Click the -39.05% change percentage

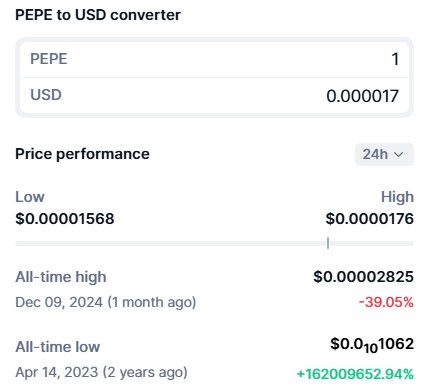coord(386,302)
